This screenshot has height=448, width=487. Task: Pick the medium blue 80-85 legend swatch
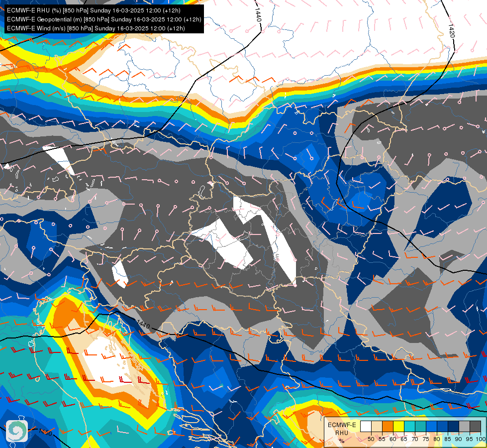click(442, 426)
